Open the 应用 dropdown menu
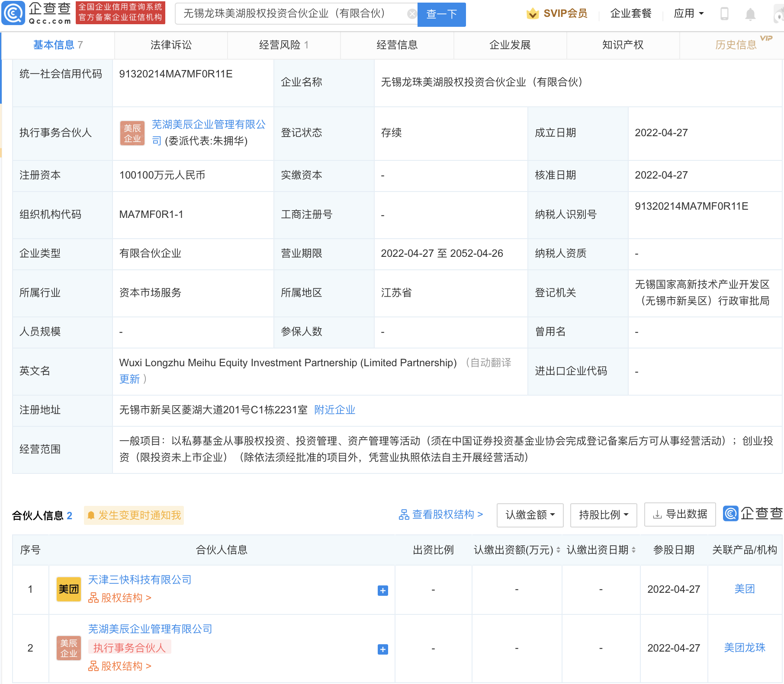This screenshot has width=784, height=684. point(689,14)
